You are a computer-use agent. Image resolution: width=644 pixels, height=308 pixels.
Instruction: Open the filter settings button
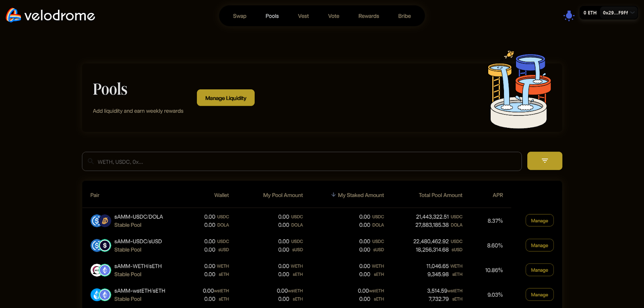coord(545,161)
